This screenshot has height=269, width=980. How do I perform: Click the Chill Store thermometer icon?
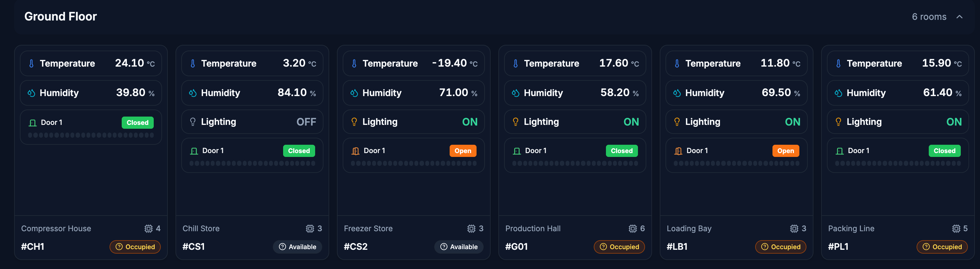(193, 63)
